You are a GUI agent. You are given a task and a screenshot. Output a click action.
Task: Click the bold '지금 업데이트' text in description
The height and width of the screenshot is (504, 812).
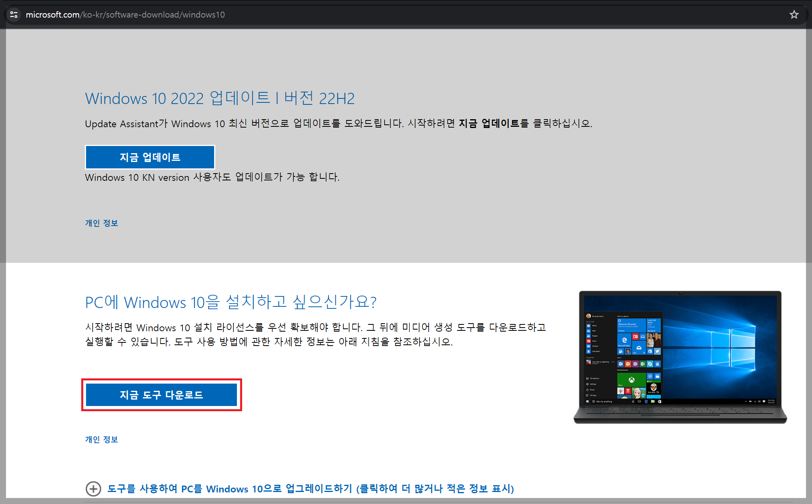pos(489,123)
